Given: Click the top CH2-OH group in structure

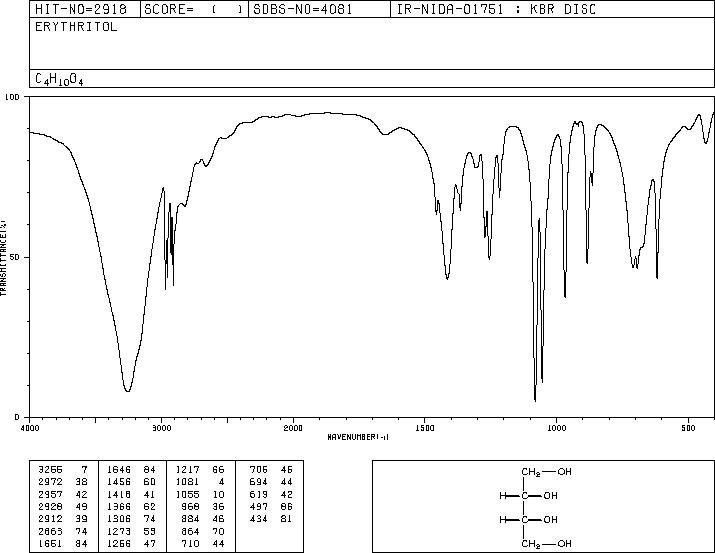Looking at the screenshot, I should pyautogui.click(x=546, y=472).
